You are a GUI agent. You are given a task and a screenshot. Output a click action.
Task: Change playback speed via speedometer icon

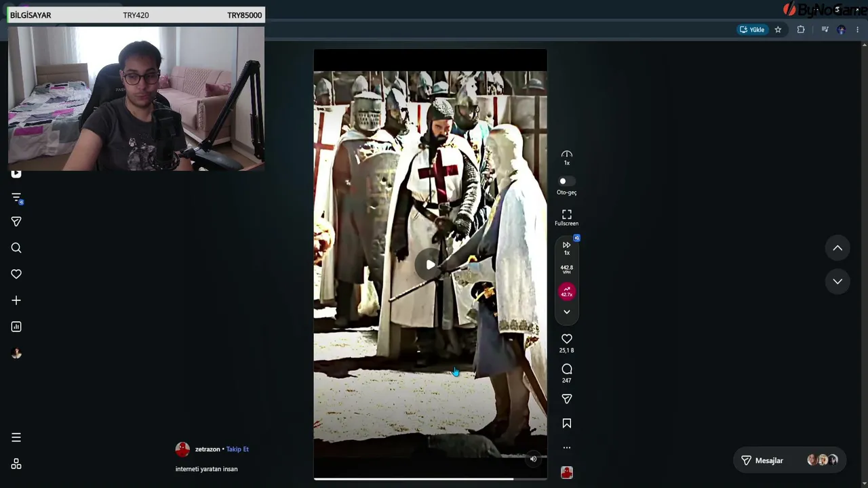[x=567, y=158]
